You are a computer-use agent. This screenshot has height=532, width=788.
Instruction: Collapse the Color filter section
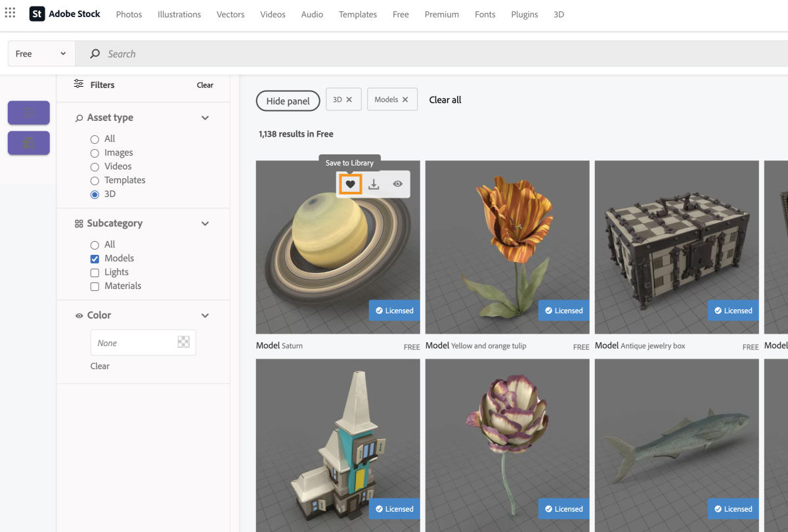(x=204, y=315)
